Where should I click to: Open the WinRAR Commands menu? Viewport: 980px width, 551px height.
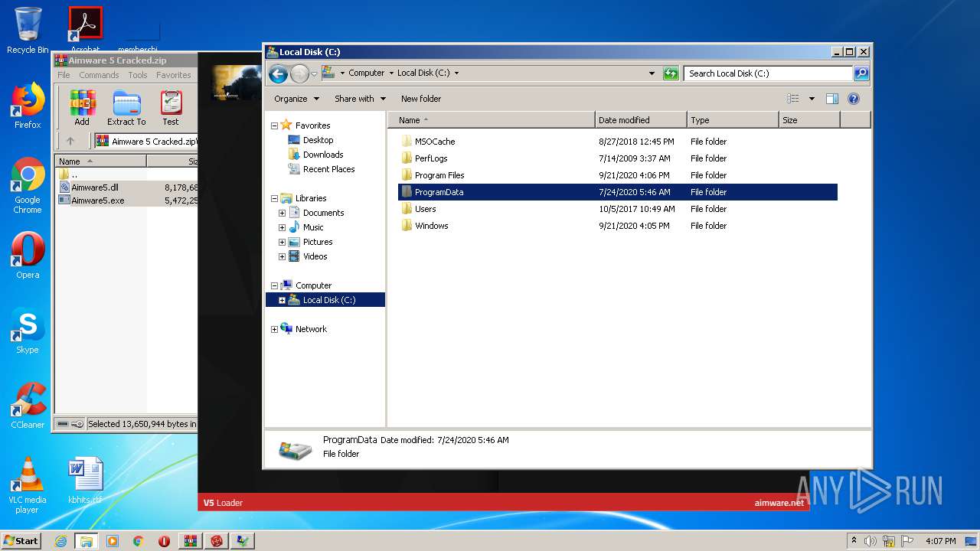pos(99,75)
